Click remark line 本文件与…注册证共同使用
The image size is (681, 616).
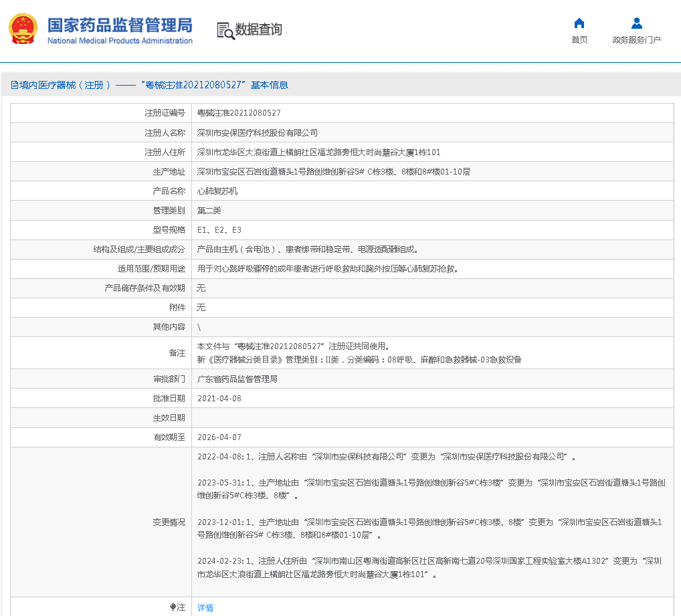tap(294, 346)
